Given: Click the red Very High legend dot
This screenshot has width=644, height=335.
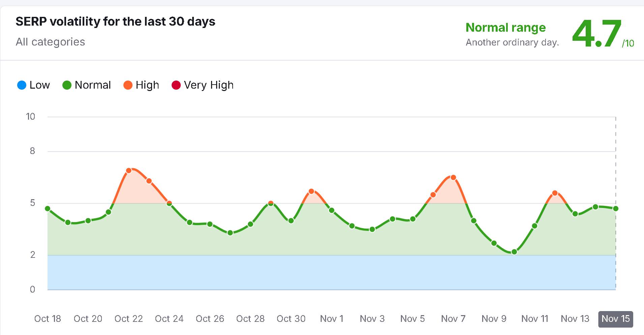Looking at the screenshot, I should tap(176, 85).
